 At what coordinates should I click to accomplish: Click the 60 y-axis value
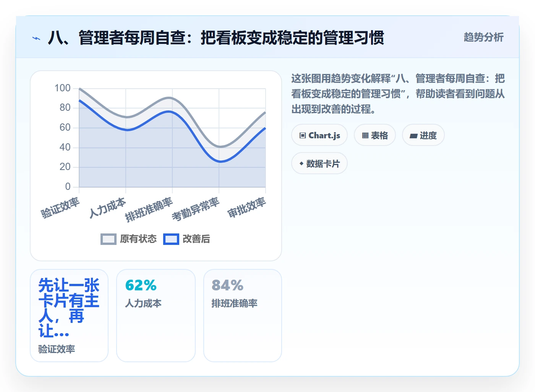65,128
